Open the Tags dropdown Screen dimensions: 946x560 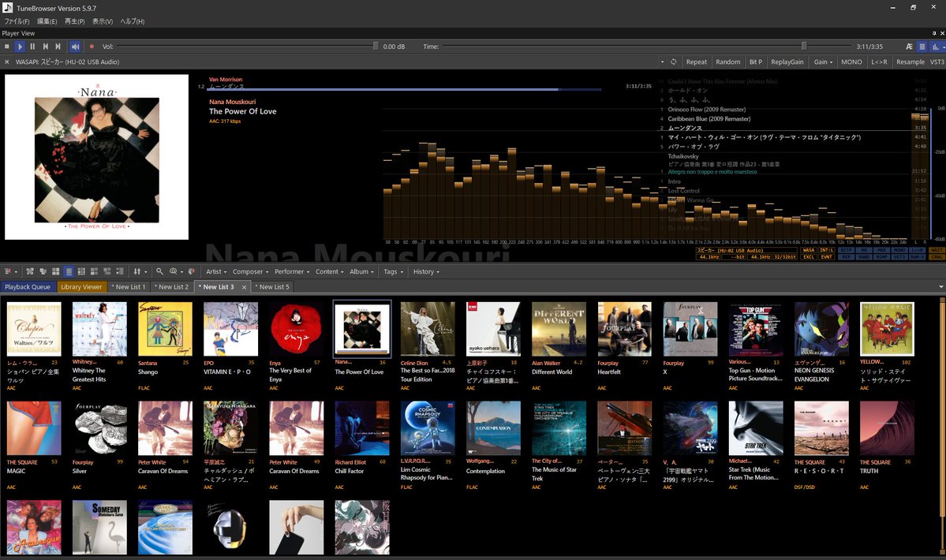point(394,272)
